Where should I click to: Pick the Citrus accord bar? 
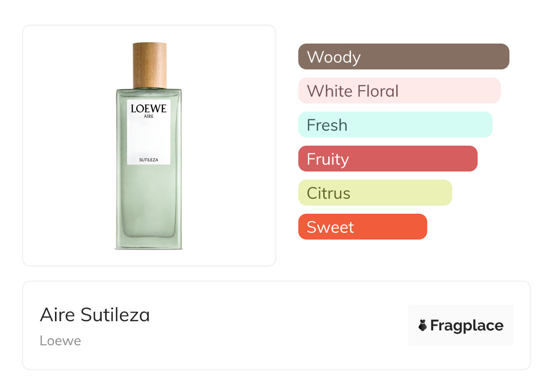coord(375,193)
